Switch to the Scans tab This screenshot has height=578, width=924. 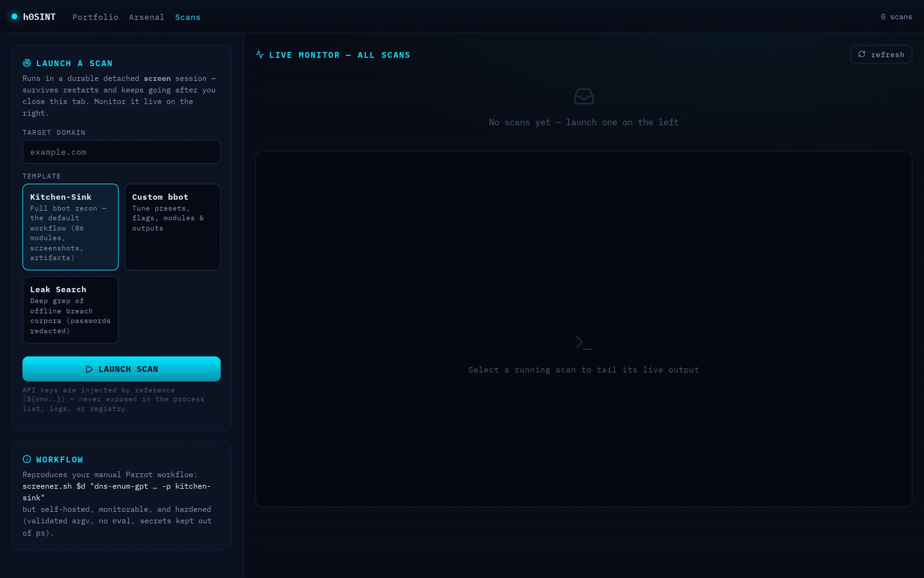(x=188, y=17)
